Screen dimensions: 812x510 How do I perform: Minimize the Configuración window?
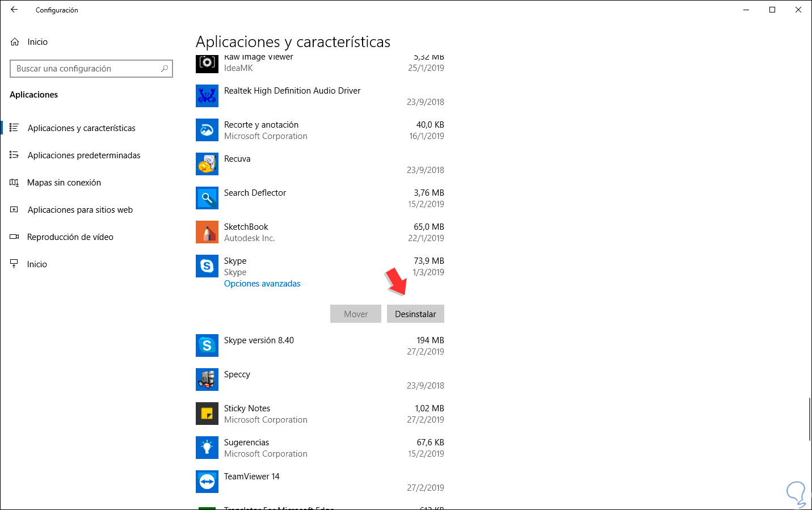[746, 10]
